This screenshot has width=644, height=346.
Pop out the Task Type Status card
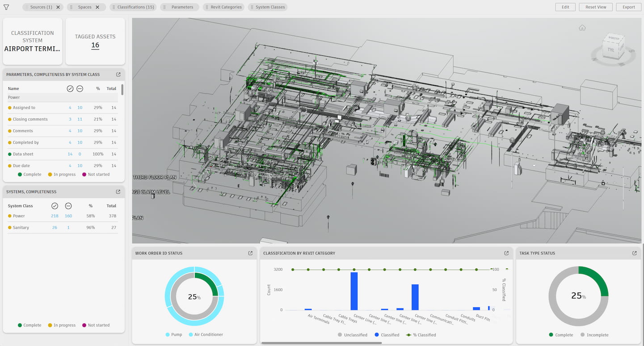coord(634,253)
